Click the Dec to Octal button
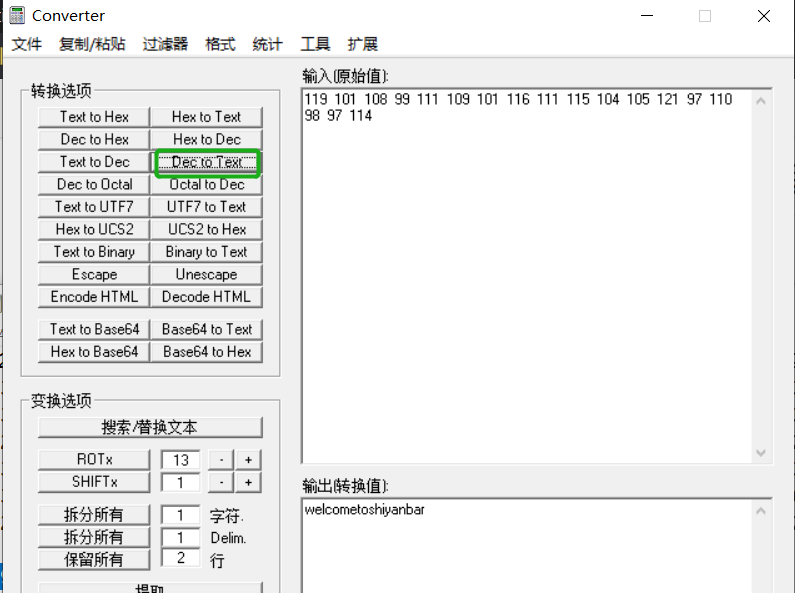This screenshot has height=593, width=795. click(x=94, y=184)
